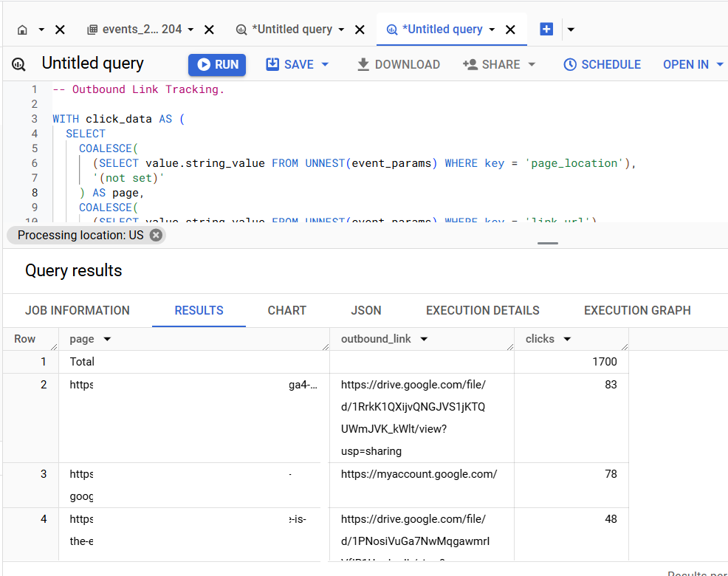
Task: Switch to the CHART tab
Action: [286, 310]
